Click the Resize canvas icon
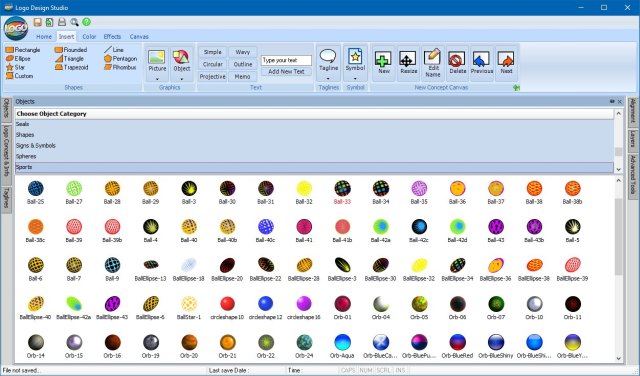Image resolution: width=640 pixels, height=376 pixels. pos(408,63)
